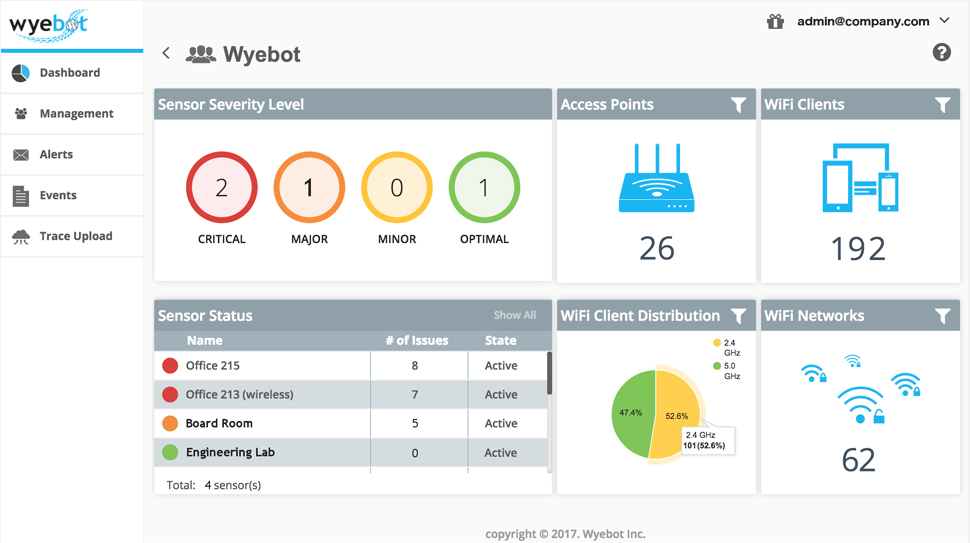This screenshot has height=543, width=970.
Task: Open the help question mark icon
Action: pos(942,53)
